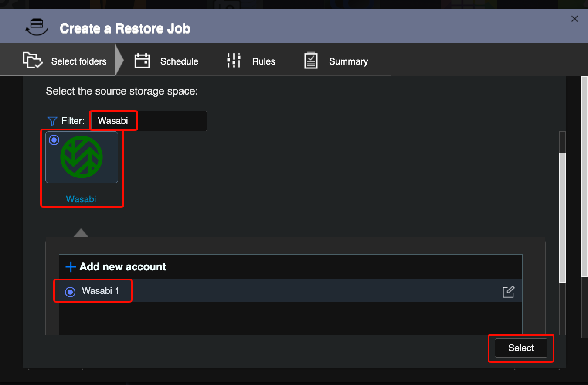The image size is (588, 385).
Task: Go to the Schedule step tab
Action: pos(166,61)
